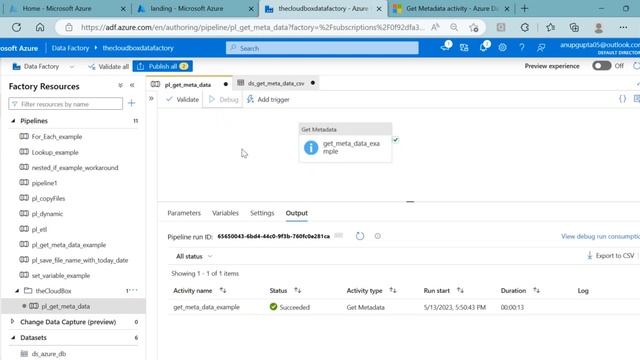640x360 pixels.
Task: Validate the current pipeline
Action: coord(182,99)
